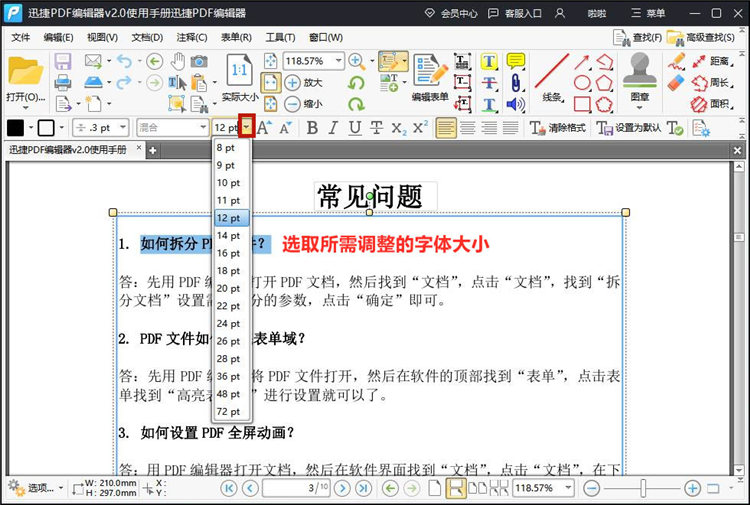
Task: Open the Edit 编辑(E) menu
Action: pyautogui.click(x=58, y=37)
